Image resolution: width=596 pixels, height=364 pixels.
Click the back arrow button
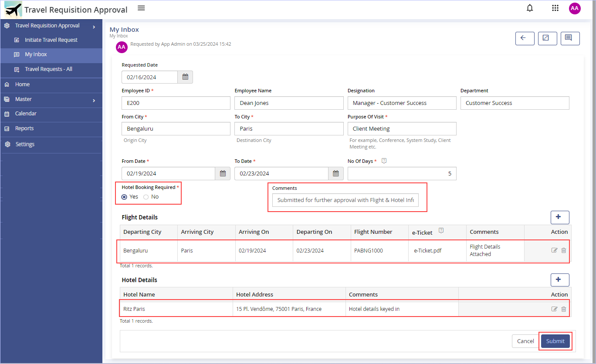click(x=525, y=38)
